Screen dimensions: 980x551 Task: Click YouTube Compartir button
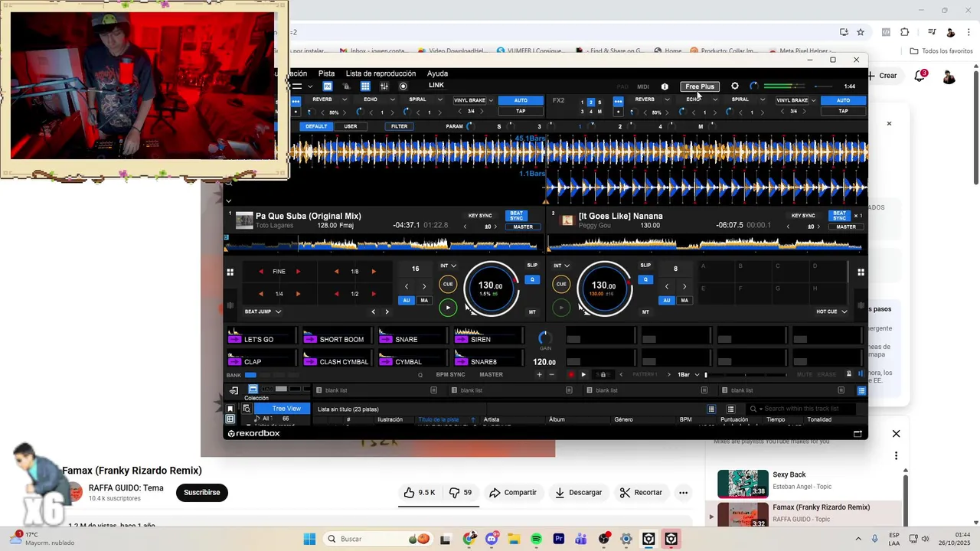(513, 493)
